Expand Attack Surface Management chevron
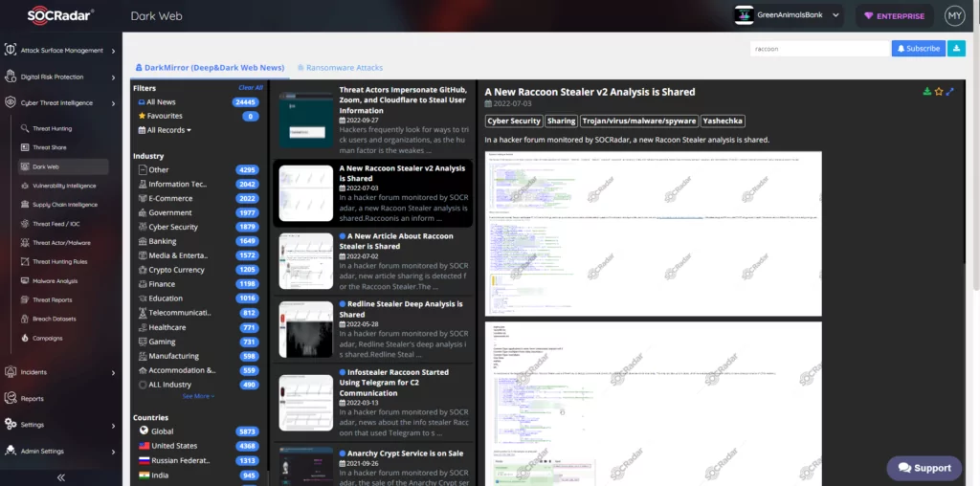Screen dimensions: 980x486 click(x=113, y=51)
